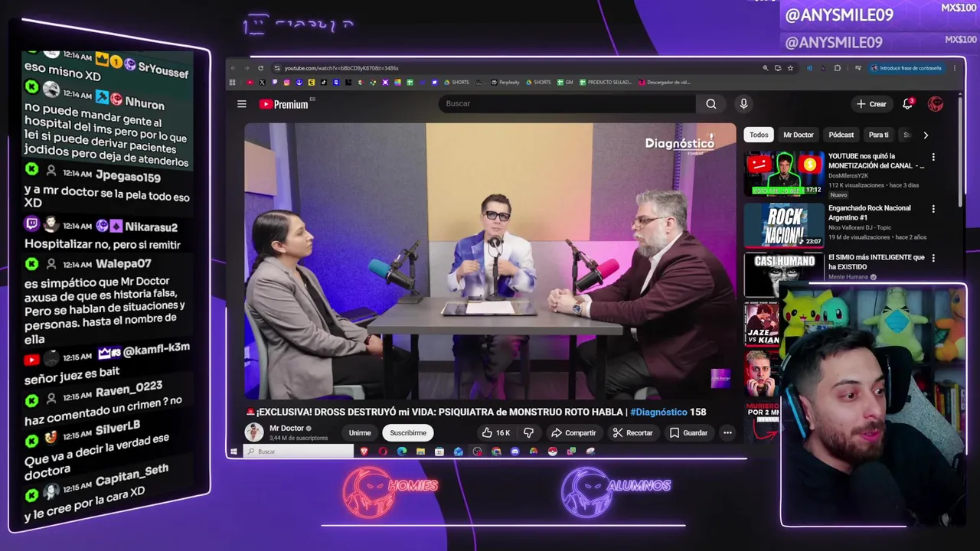The image size is (980, 551).
Task: Go to the YouTube Premium home logo
Action: (283, 104)
